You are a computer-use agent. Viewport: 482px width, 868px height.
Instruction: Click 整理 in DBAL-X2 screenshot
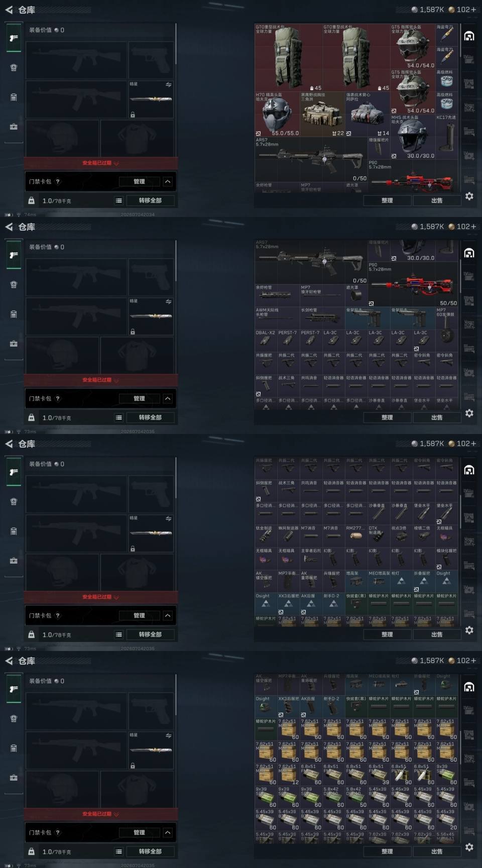[387, 417]
